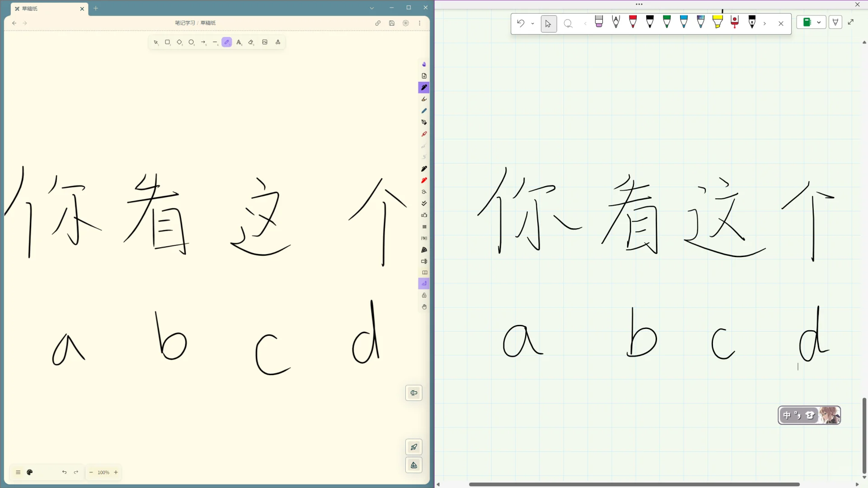Select the ellipse drawing tool
The height and width of the screenshot is (488, 868).
[192, 42]
